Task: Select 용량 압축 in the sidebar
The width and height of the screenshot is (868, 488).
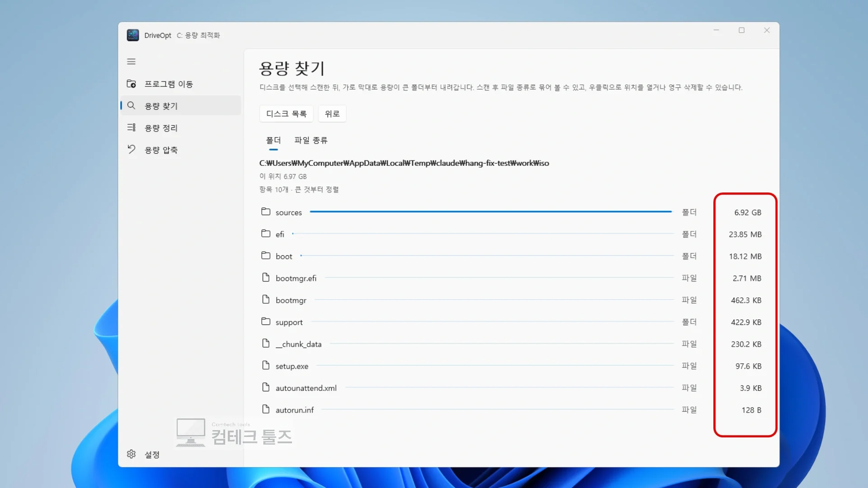Action: (x=181, y=150)
